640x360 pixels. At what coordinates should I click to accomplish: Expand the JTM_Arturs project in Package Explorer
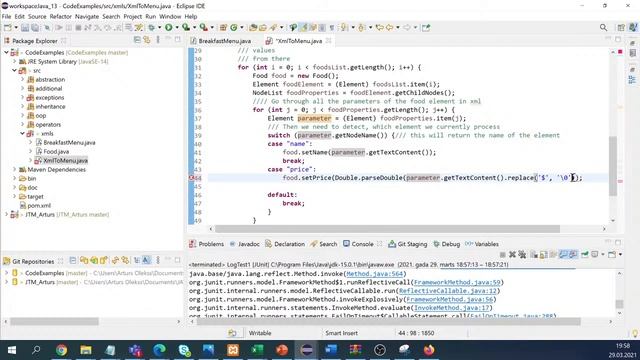click(x=7, y=214)
